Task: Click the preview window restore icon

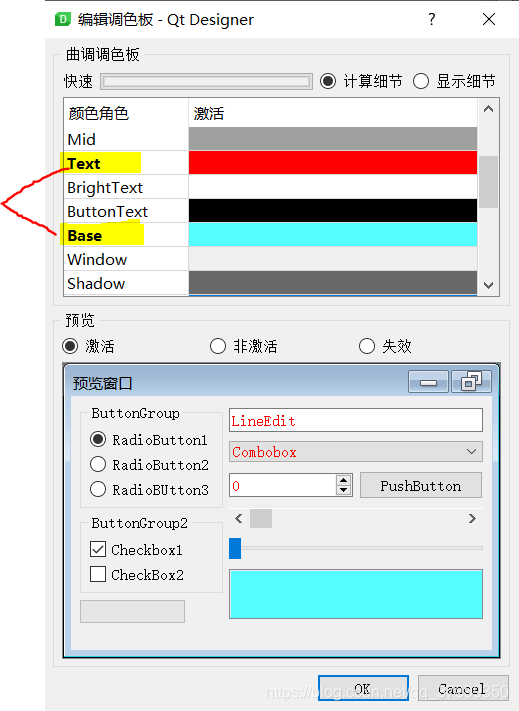Action: pyautogui.click(x=471, y=382)
